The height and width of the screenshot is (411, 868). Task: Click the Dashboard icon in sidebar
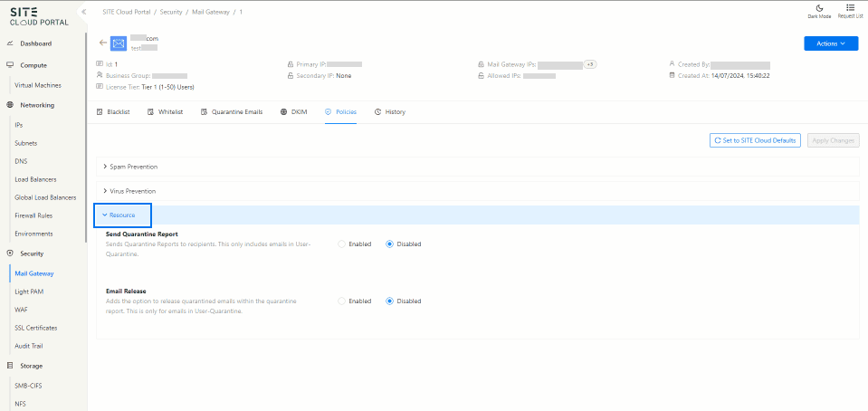tap(10, 43)
